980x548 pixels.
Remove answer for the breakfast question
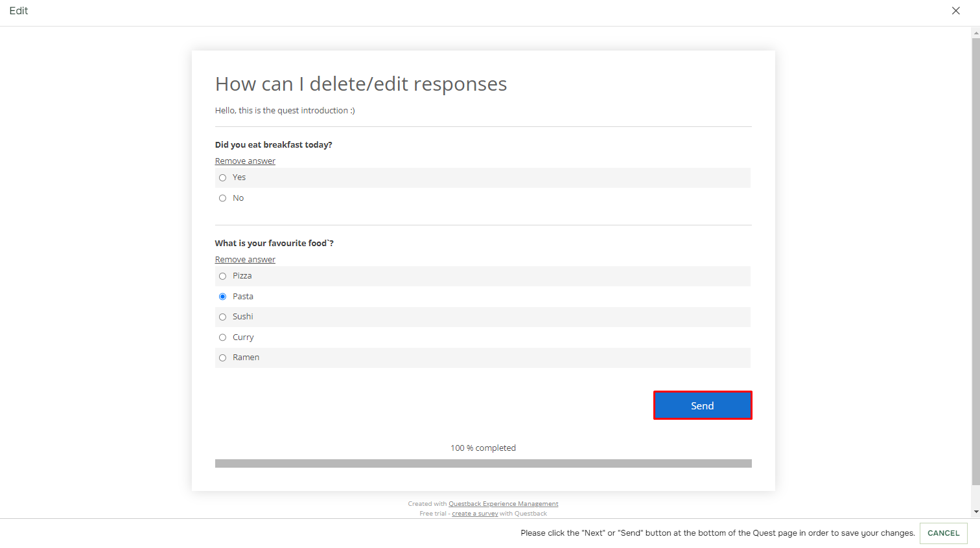click(x=245, y=161)
